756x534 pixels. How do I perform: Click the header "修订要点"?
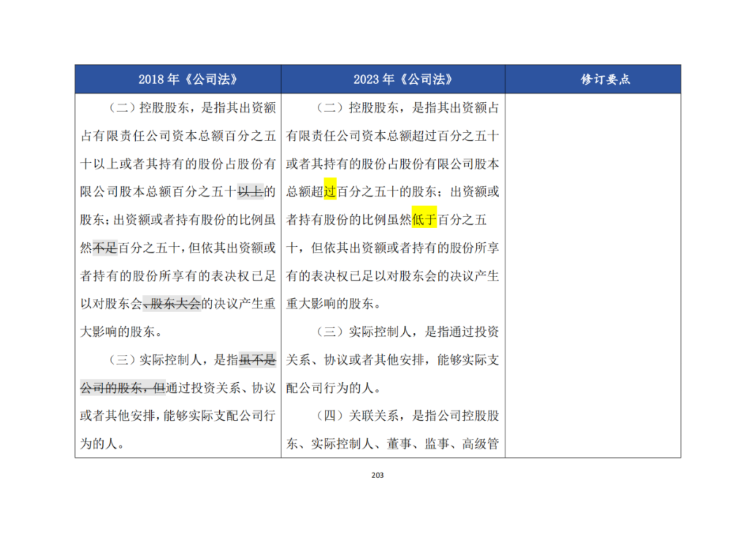coord(605,80)
